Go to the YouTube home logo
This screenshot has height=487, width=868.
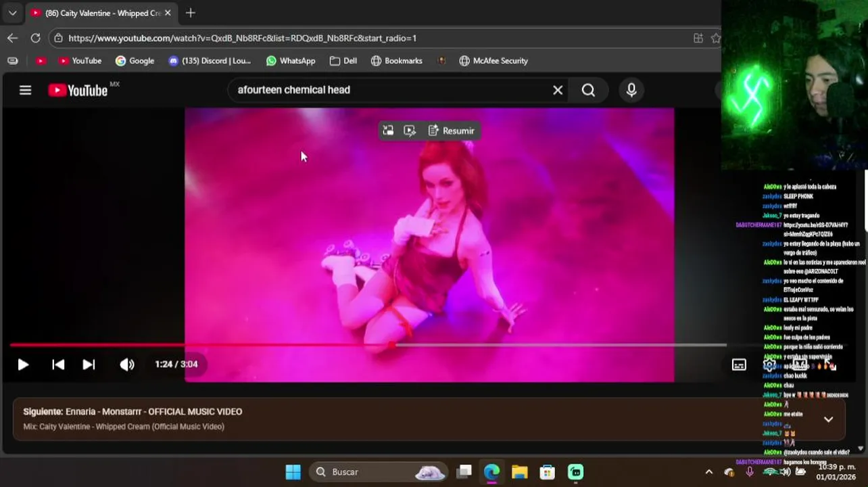click(78, 90)
